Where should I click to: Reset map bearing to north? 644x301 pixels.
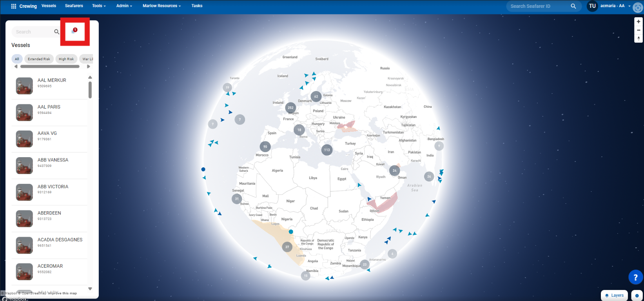point(639,38)
